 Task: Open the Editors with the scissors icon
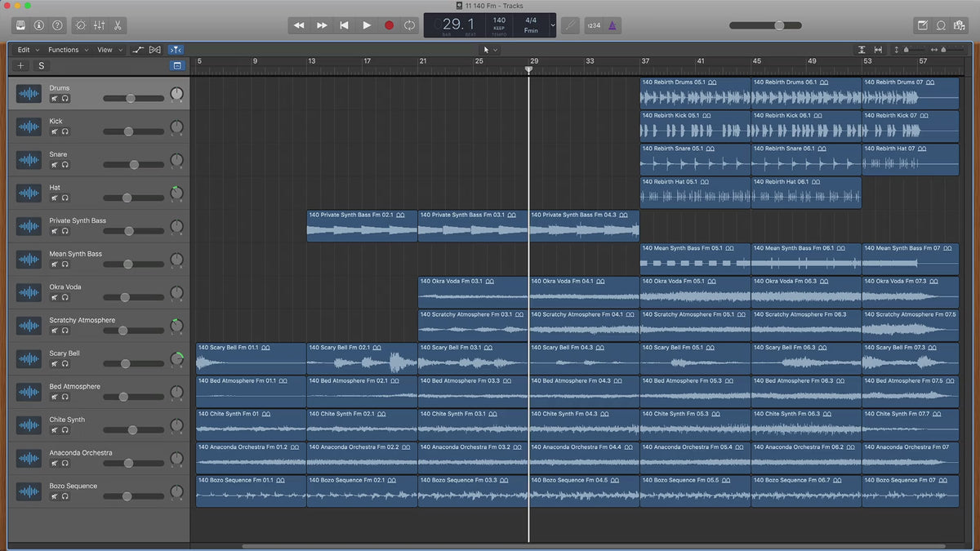118,25
